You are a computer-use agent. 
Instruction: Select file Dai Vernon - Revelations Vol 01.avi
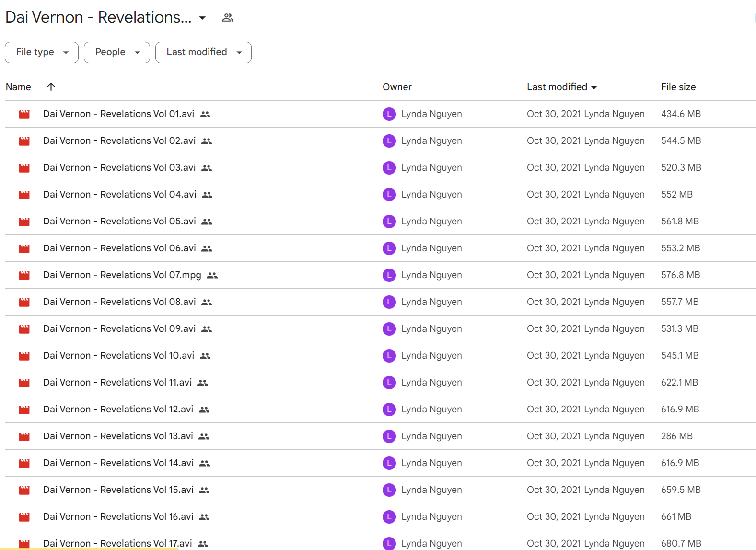118,114
